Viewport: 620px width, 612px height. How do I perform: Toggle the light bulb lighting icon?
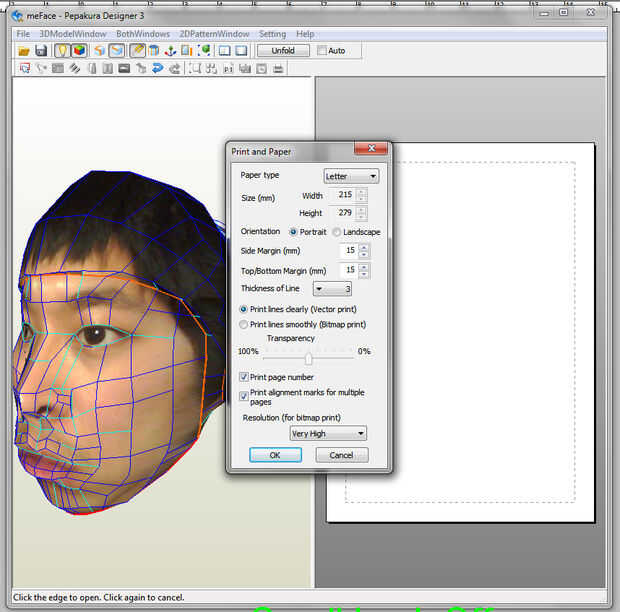point(60,50)
